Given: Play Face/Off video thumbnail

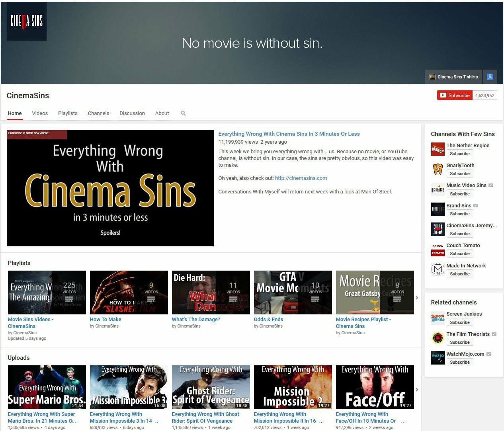Looking at the screenshot, I should (x=375, y=387).
